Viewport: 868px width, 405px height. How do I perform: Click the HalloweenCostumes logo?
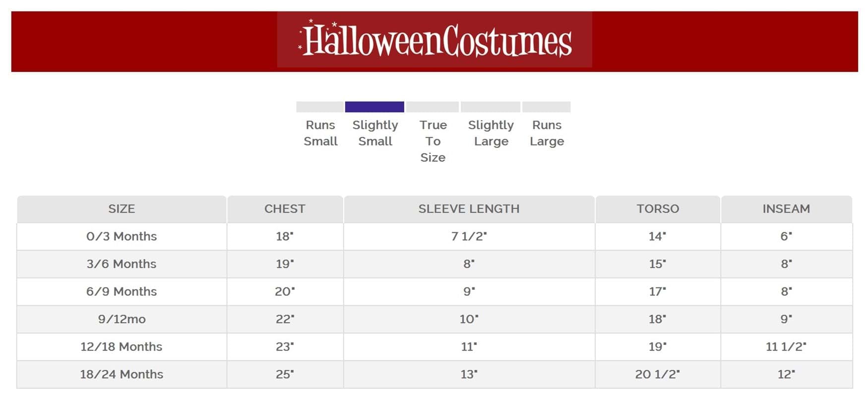click(x=434, y=40)
